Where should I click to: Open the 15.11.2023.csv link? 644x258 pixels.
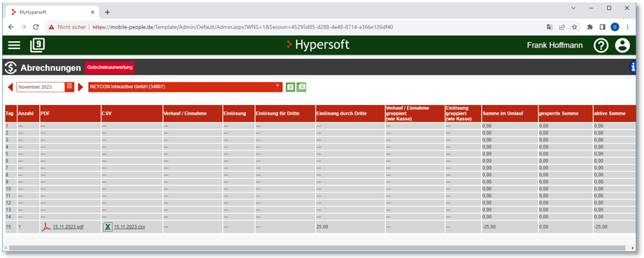point(129,227)
